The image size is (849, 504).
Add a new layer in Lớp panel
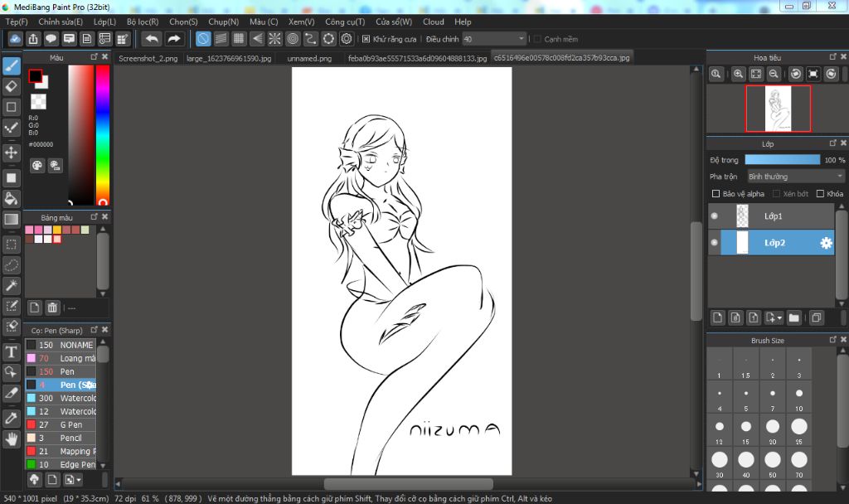click(717, 317)
